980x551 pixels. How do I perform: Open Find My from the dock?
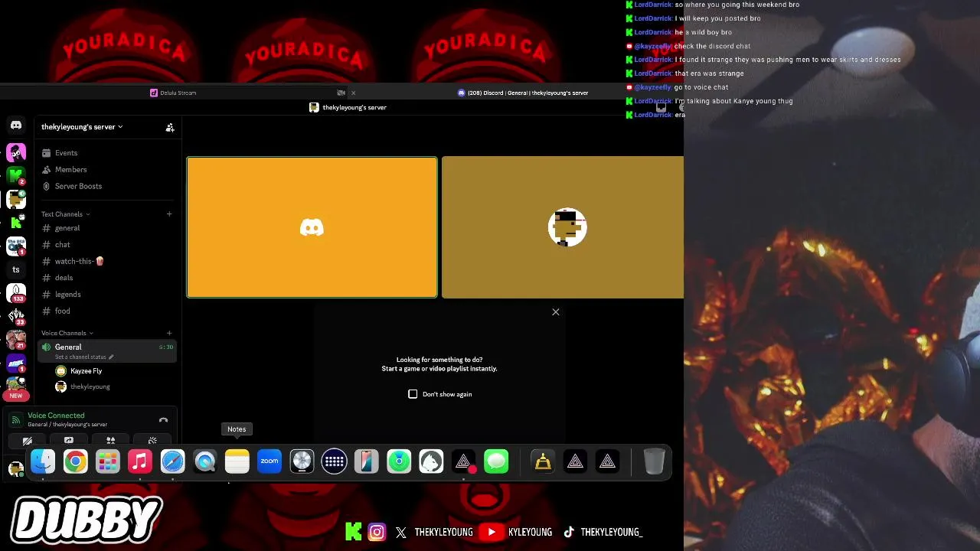tap(399, 461)
